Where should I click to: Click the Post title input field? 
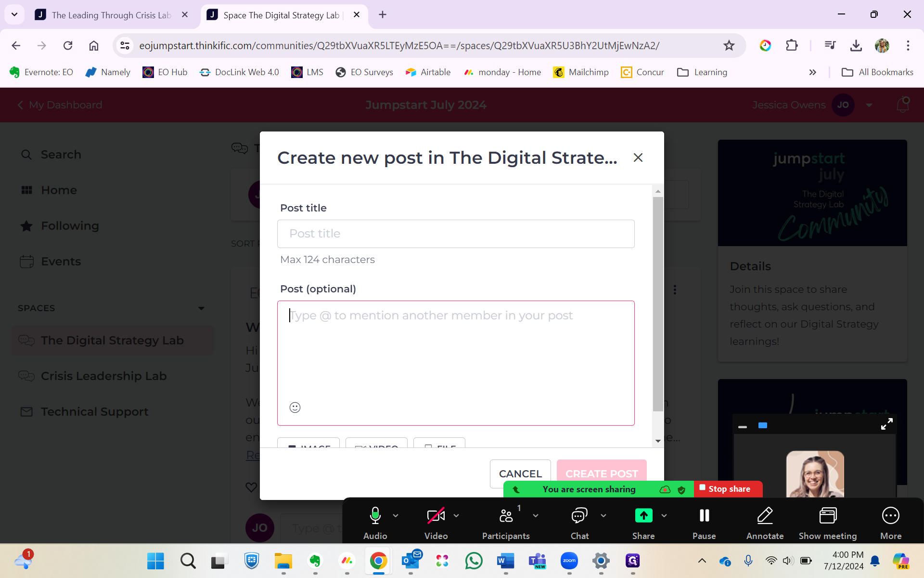pos(456,234)
